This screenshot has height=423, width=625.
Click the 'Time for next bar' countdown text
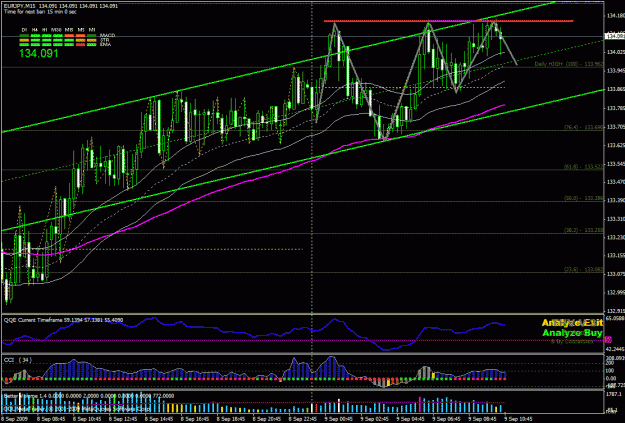pyautogui.click(x=41, y=12)
